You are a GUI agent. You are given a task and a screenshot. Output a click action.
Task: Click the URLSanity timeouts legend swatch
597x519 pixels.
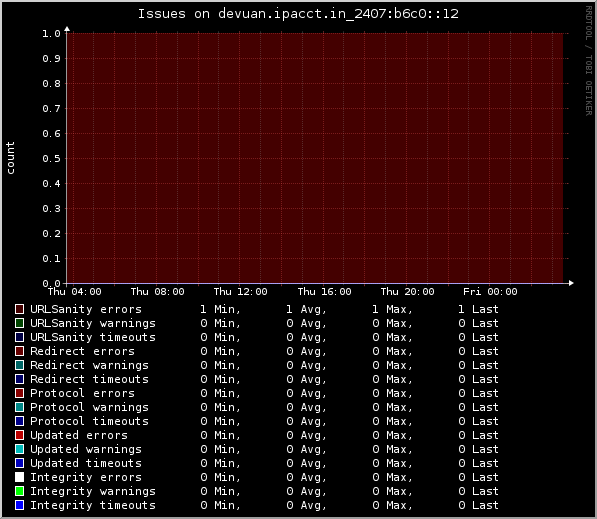tap(19, 337)
